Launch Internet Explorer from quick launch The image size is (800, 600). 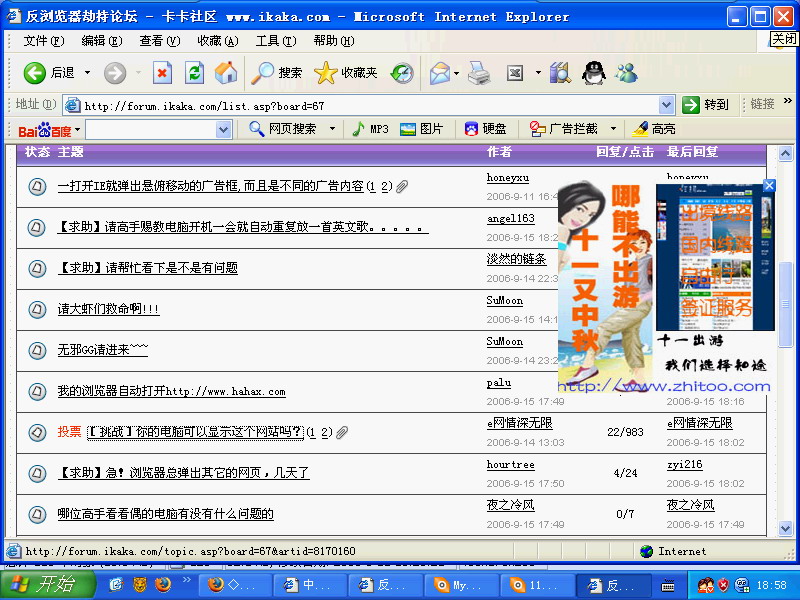coord(116,584)
